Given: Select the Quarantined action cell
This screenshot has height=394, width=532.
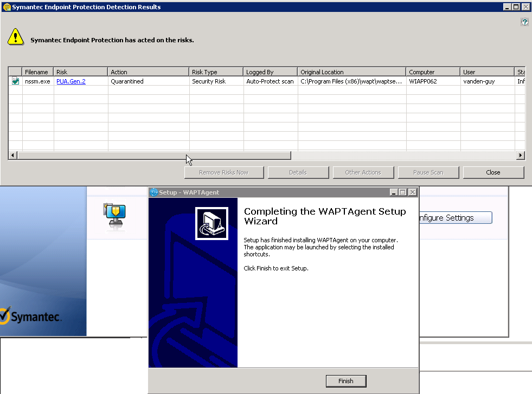Looking at the screenshot, I should (x=148, y=81).
